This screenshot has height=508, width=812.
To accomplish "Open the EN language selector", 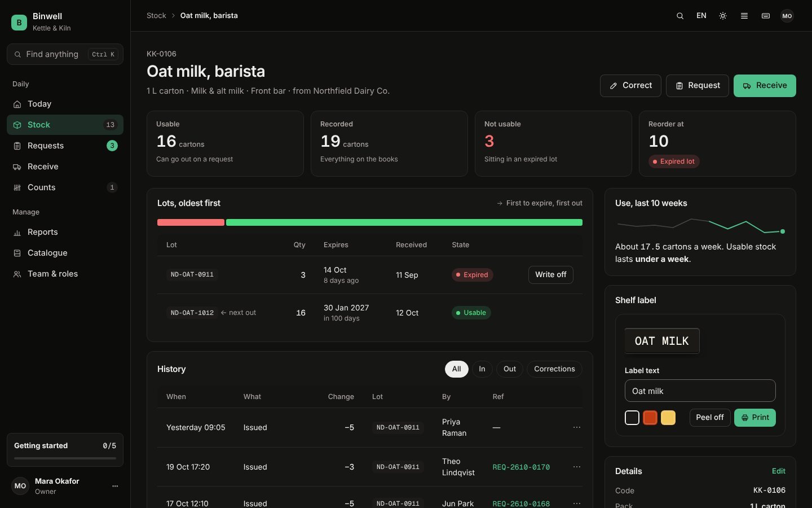I will click(x=701, y=16).
